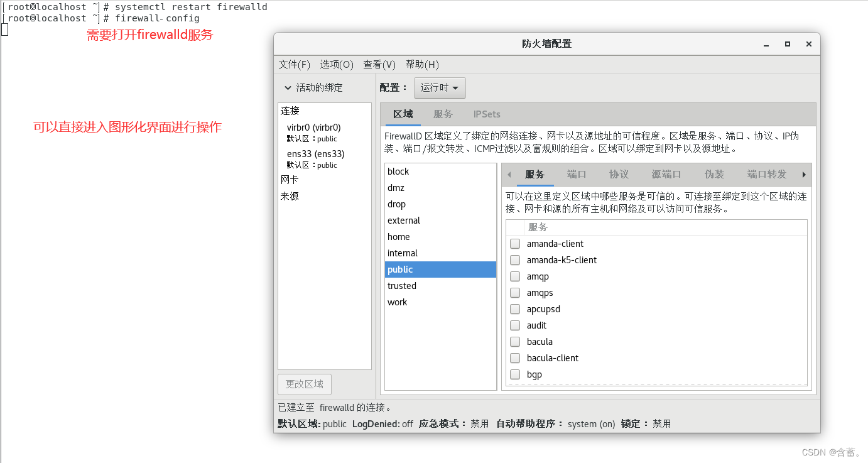The height and width of the screenshot is (463, 868).
Task: Open the 查看(V) menu
Action: pos(379,64)
